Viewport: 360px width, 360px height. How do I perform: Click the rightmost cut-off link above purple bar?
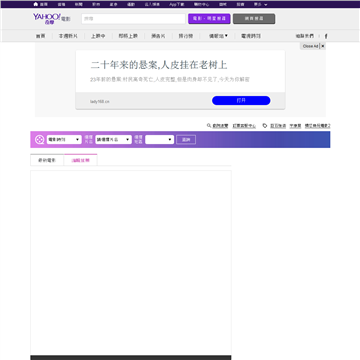[x=318, y=126]
